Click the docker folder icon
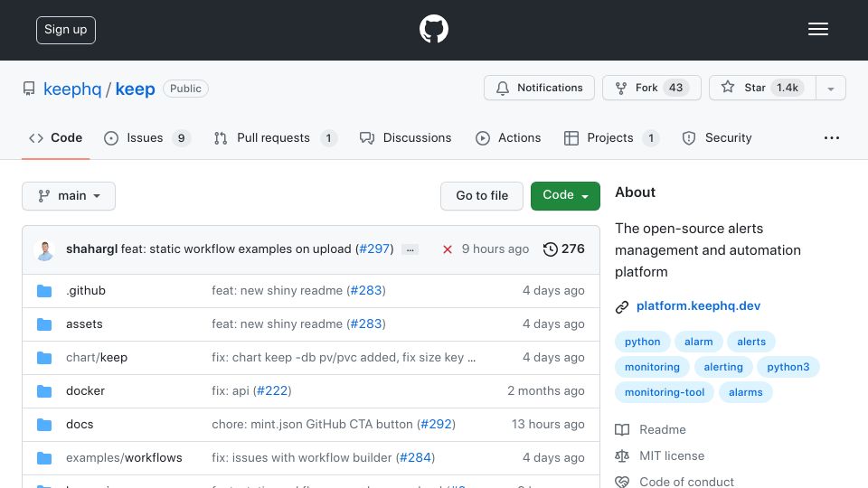 [44, 391]
